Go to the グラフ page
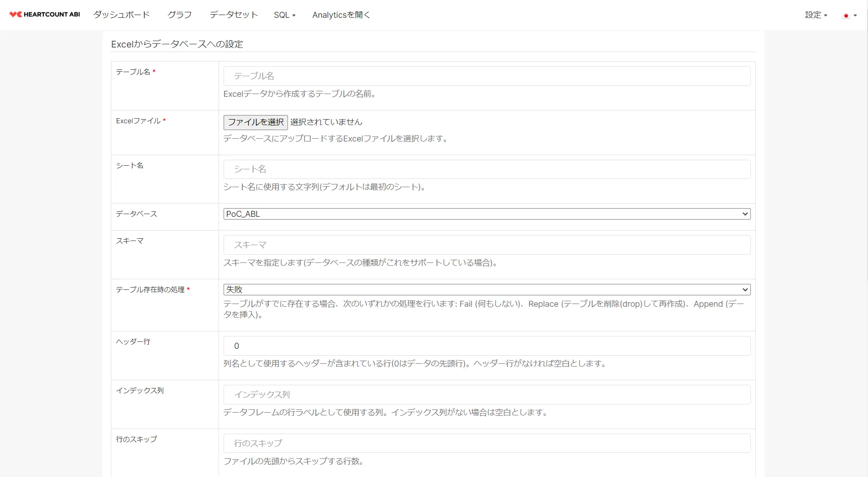The height and width of the screenshot is (477, 868). point(179,15)
